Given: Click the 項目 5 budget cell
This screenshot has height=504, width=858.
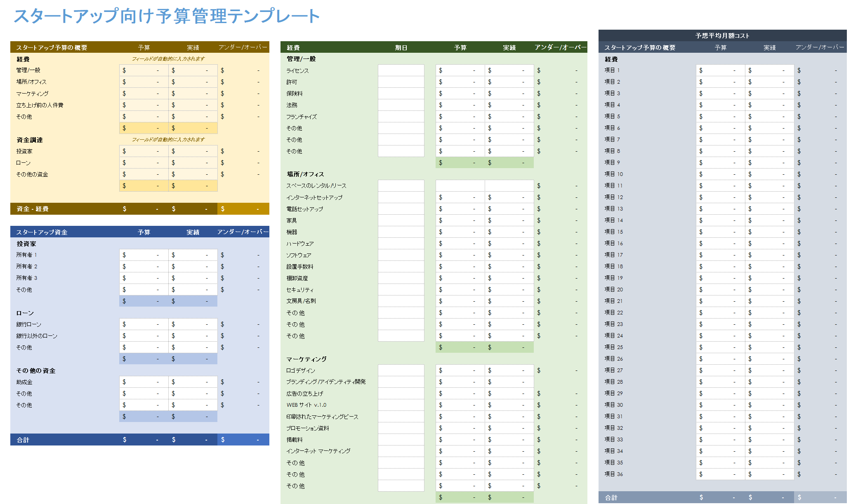Looking at the screenshot, I should (720, 117).
